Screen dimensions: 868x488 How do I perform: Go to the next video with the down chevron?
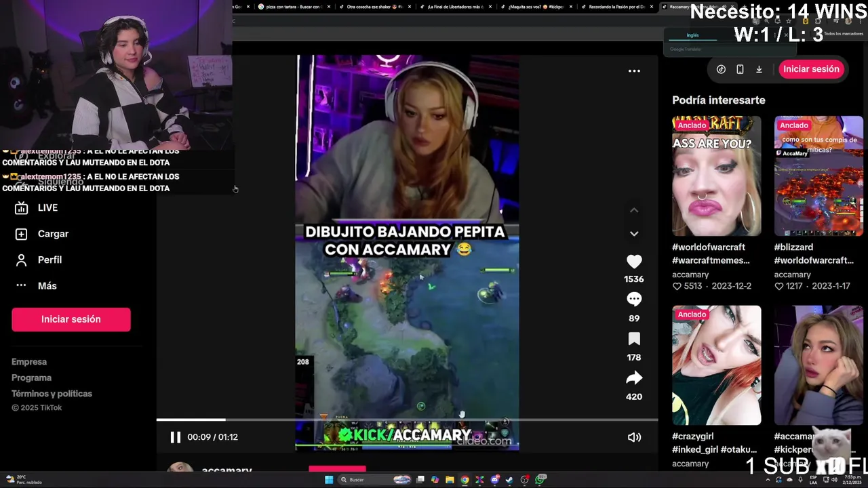tap(634, 233)
